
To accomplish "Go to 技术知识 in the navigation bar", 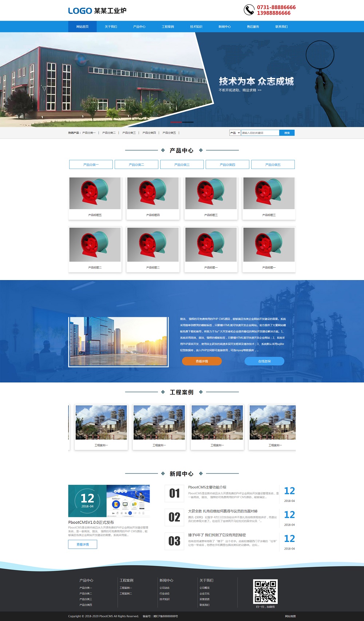I will point(196,27).
